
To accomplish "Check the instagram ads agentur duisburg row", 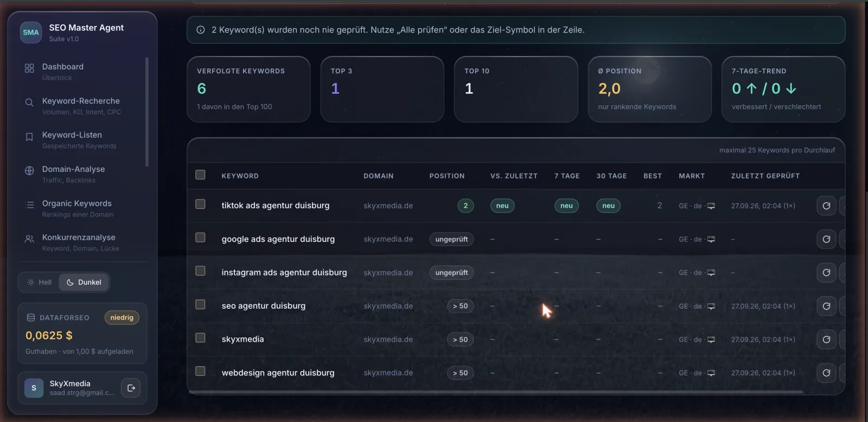I will pyautogui.click(x=200, y=271).
